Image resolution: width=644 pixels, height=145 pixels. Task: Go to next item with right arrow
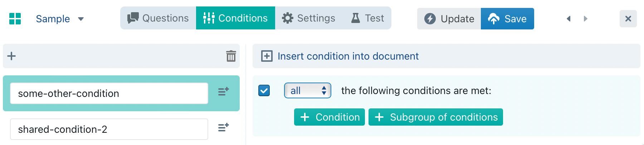585,19
